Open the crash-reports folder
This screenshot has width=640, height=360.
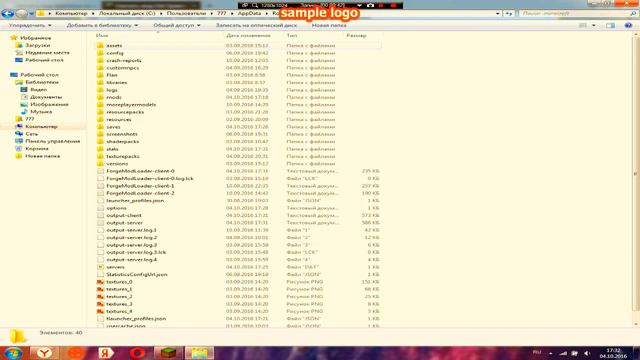pyautogui.click(x=124, y=60)
